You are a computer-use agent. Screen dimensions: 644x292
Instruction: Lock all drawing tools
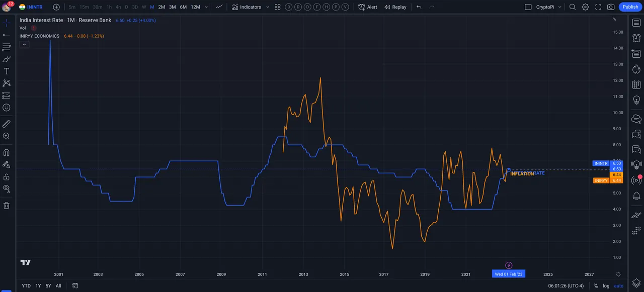point(7,177)
